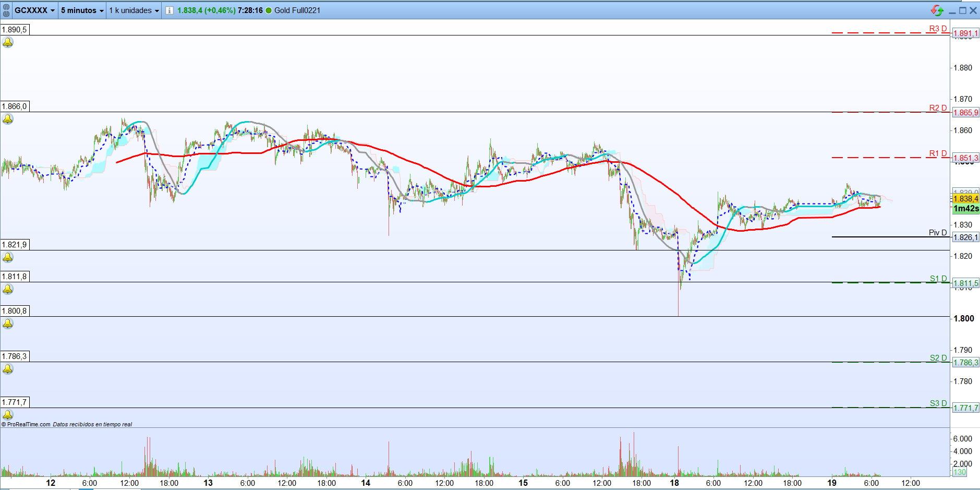Click the 1.838,4 (+0,46%) price quote
This screenshot has height=490, width=980.
click(206, 10)
